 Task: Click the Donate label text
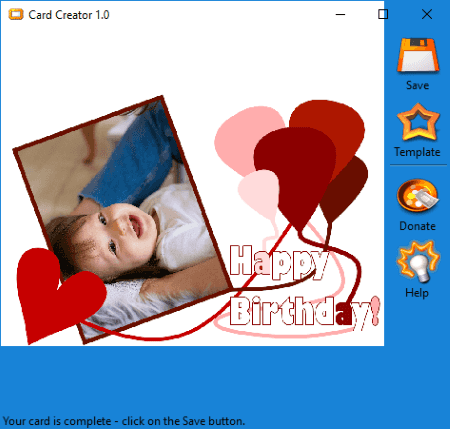(x=417, y=226)
